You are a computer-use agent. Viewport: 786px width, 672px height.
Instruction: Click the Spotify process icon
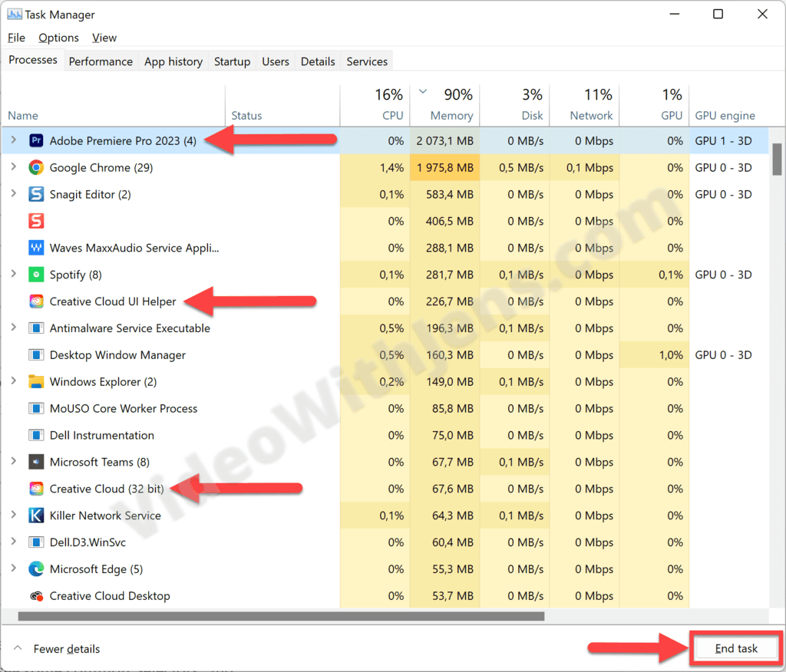36,275
